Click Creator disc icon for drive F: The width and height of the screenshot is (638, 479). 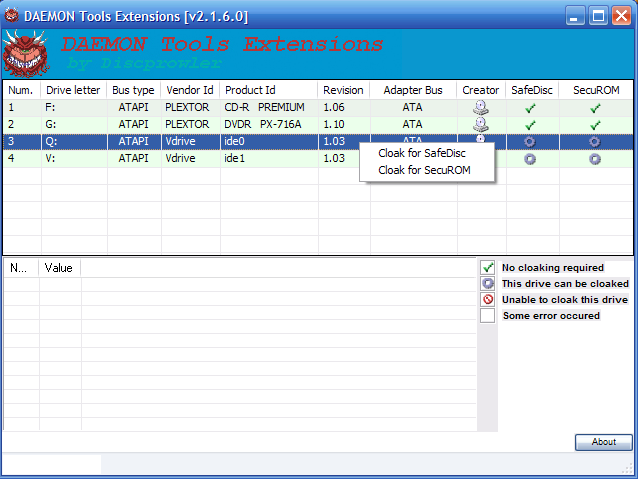pyautogui.click(x=481, y=107)
